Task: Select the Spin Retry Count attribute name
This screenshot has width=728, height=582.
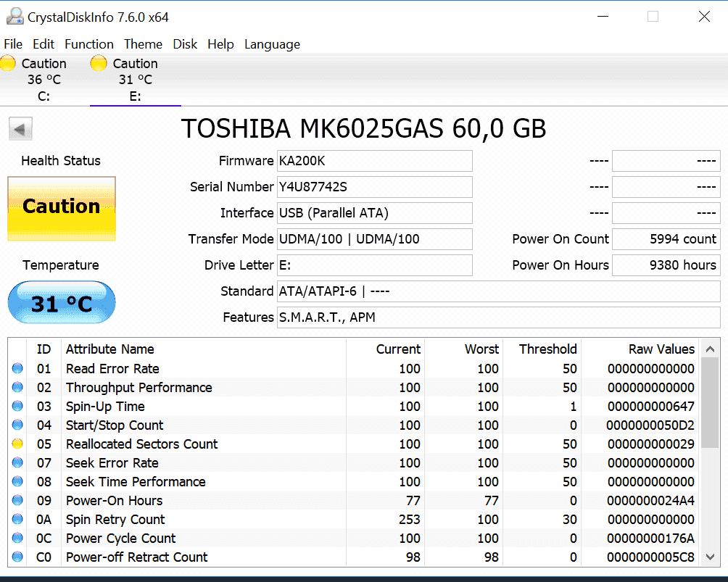Action: [x=115, y=520]
